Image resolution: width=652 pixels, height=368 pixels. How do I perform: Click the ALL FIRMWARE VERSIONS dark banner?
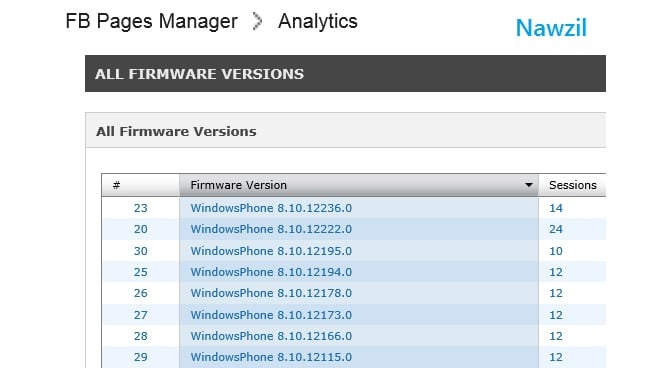tap(345, 74)
